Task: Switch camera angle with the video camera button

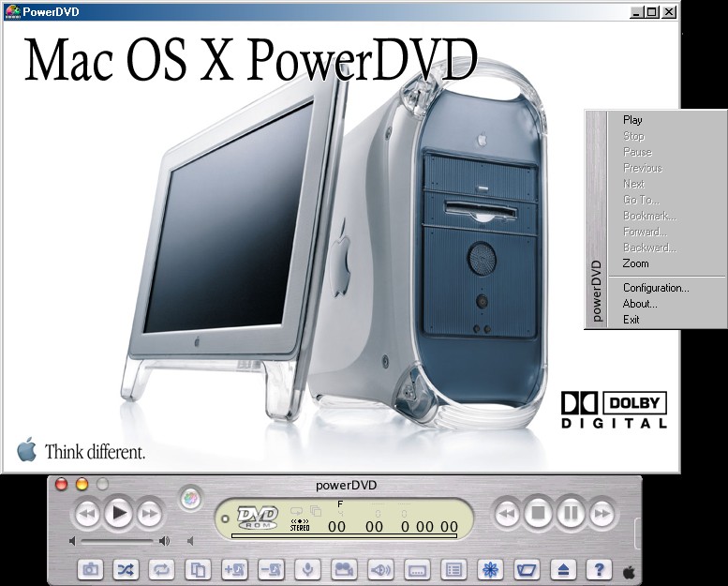Action: [x=344, y=569]
